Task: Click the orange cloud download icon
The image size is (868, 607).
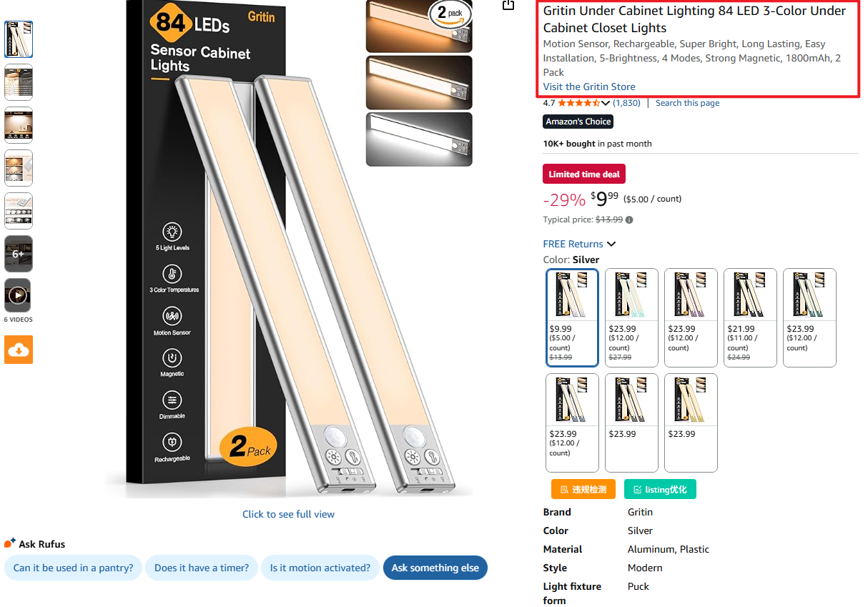Action: click(19, 350)
